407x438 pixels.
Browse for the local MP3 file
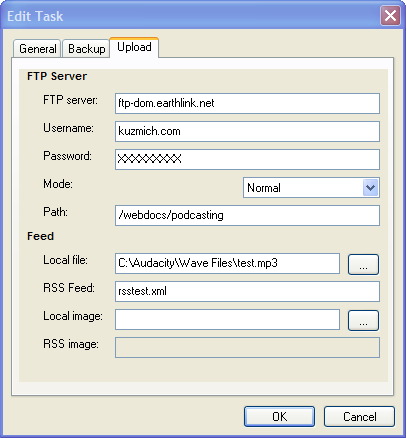coord(363,265)
